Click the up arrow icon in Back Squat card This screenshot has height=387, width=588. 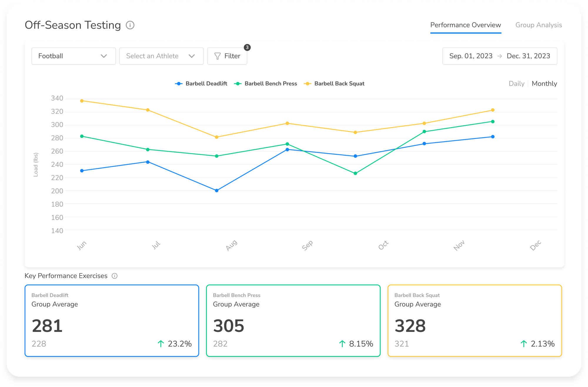[x=523, y=343]
